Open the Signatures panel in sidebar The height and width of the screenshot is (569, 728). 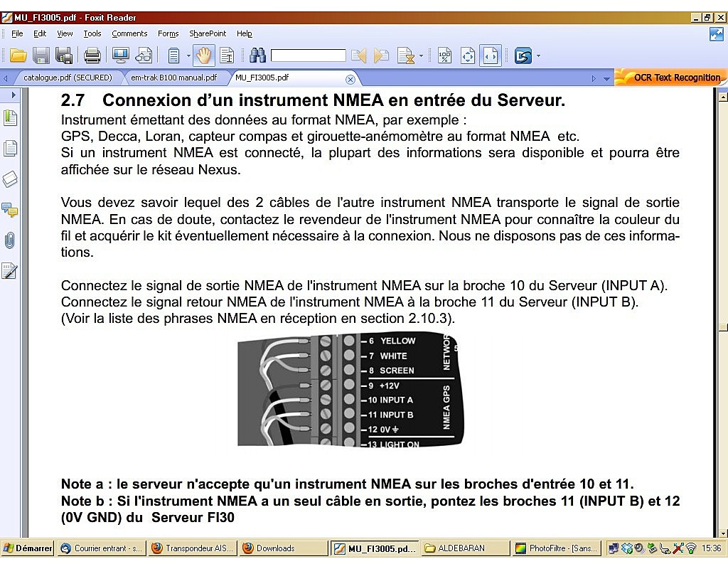point(10,271)
